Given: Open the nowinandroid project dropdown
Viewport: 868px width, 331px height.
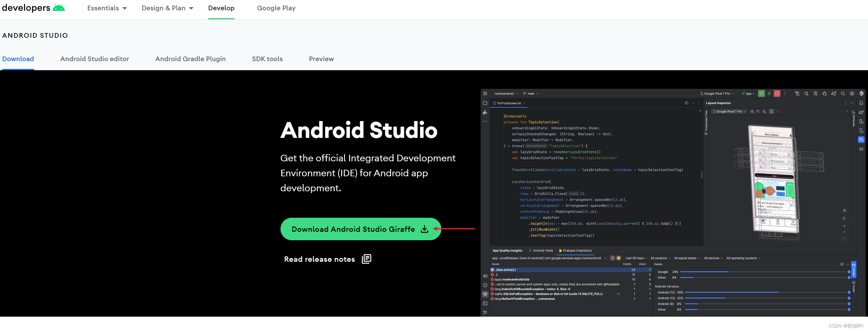Looking at the screenshot, I should [506, 94].
